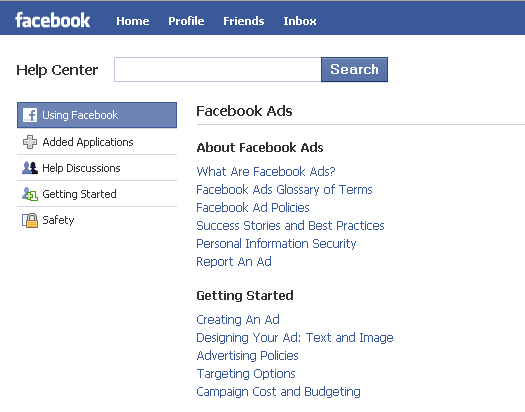Click the Facebook logo in header

[53, 20]
